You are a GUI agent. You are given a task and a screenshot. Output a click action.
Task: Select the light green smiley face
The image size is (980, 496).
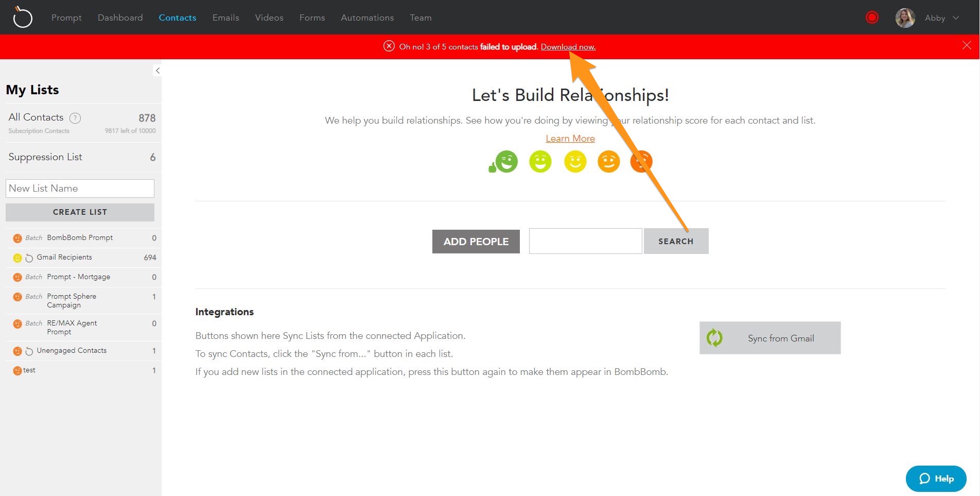coord(540,162)
